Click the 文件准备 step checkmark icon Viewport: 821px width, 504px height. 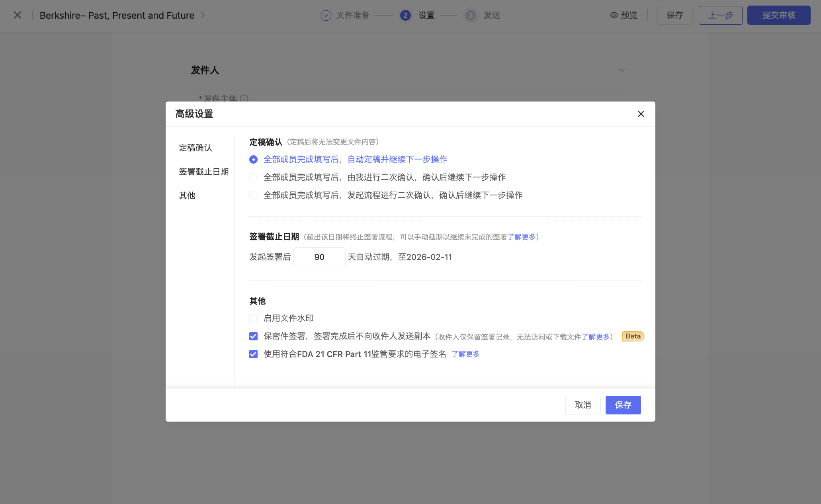326,15
